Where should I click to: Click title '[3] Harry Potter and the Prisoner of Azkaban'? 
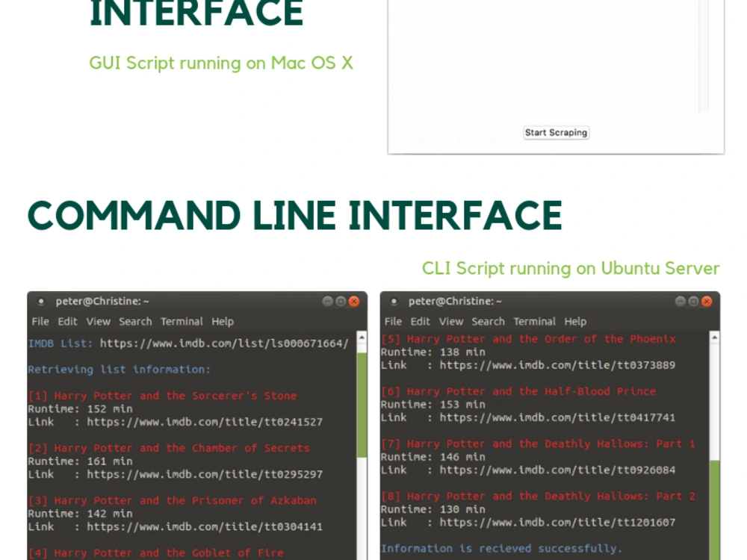tap(172, 500)
